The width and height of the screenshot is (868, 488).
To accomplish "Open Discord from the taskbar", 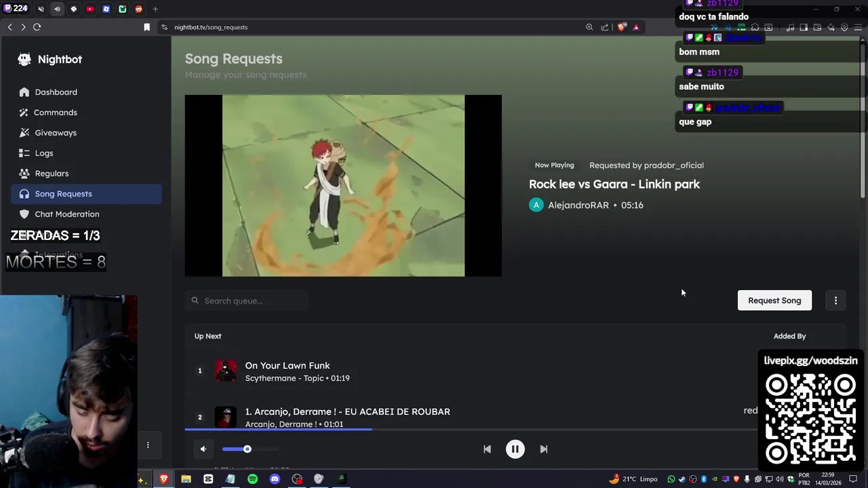I will pos(275,479).
